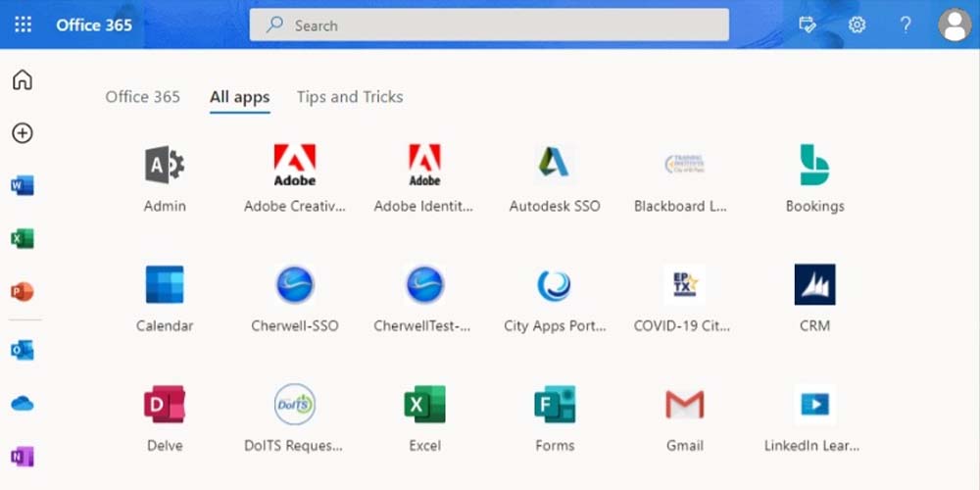Open Excel from the left sidebar
980x490 pixels.
click(23, 239)
